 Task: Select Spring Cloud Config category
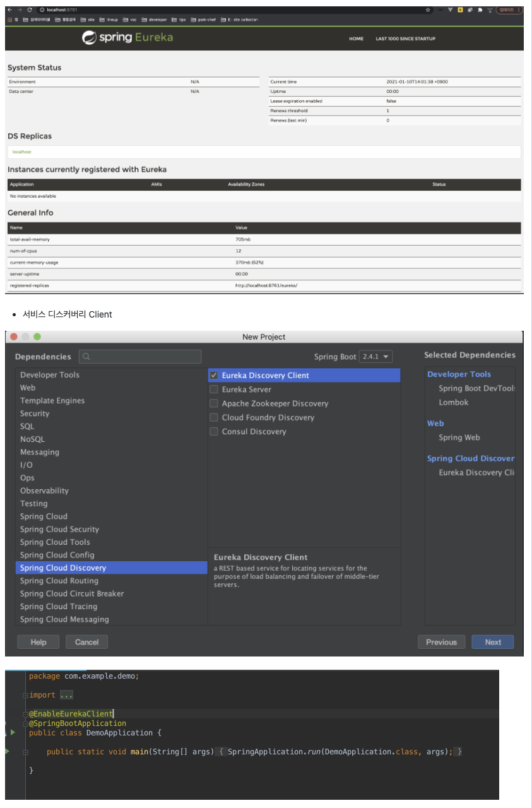click(x=57, y=555)
